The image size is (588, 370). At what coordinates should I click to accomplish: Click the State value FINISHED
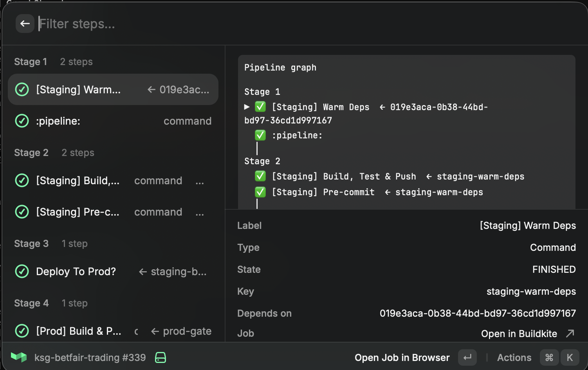tap(554, 269)
